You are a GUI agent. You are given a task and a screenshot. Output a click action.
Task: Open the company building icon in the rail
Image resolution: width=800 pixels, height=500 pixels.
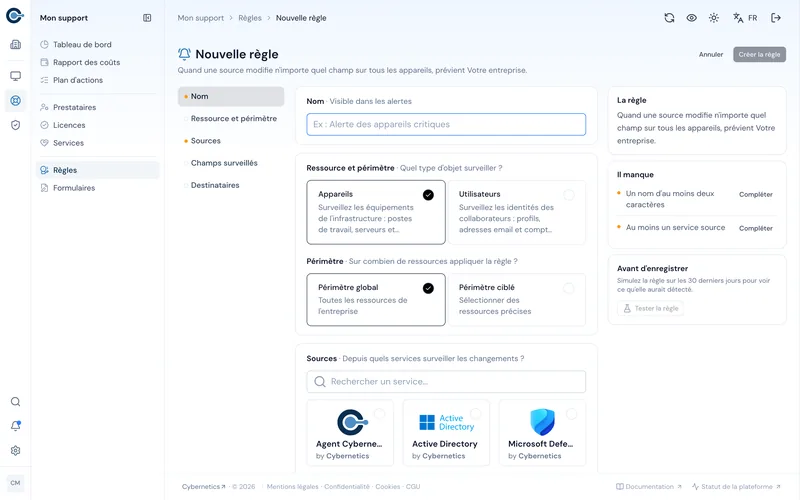pyautogui.click(x=15, y=44)
